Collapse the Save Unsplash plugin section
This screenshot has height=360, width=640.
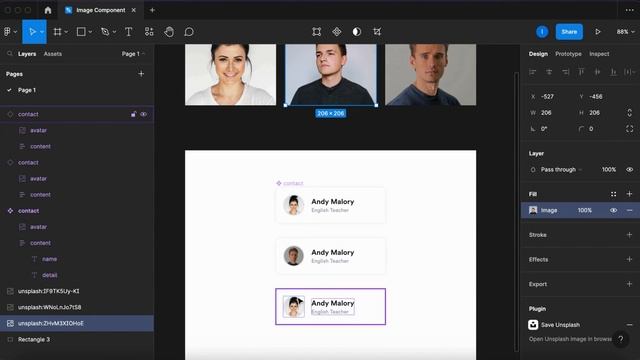pyautogui.click(x=629, y=325)
